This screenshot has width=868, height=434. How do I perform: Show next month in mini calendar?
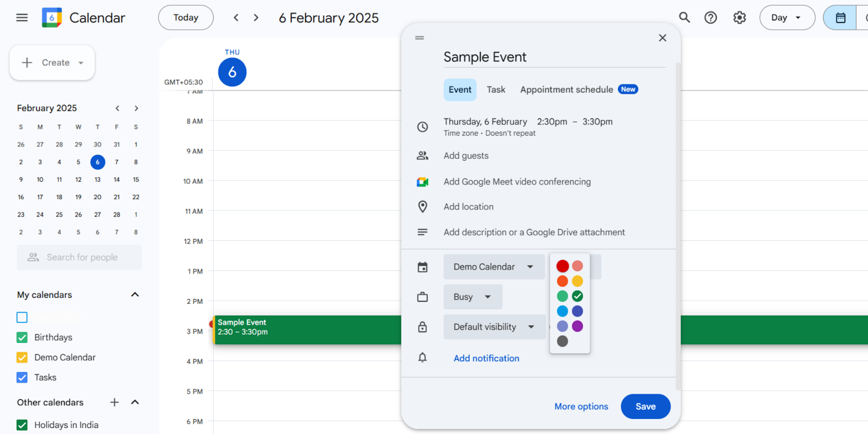click(x=136, y=108)
